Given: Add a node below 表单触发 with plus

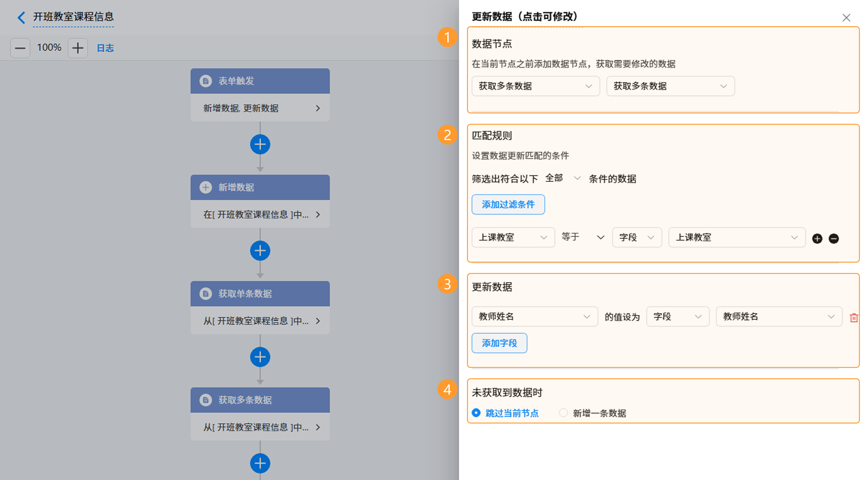Looking at the screenshot, I should click(x=260, y=144).
